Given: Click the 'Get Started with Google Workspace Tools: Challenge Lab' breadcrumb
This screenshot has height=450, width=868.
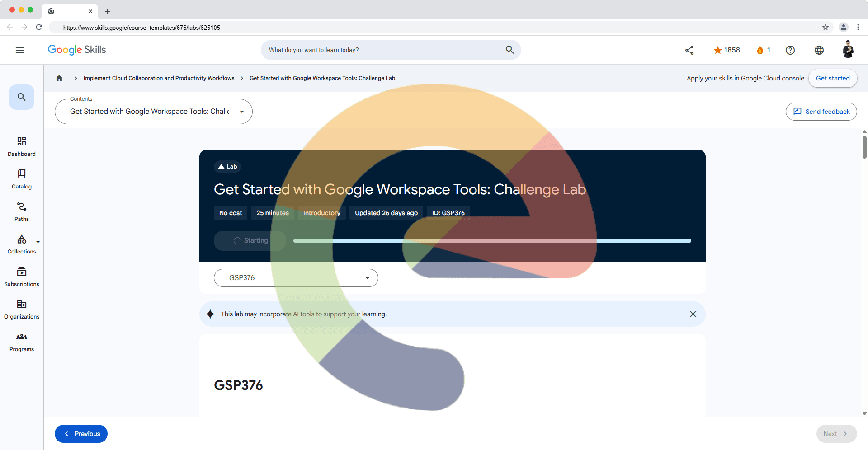Looking at the screenshot, I should (x=322, y=78).
